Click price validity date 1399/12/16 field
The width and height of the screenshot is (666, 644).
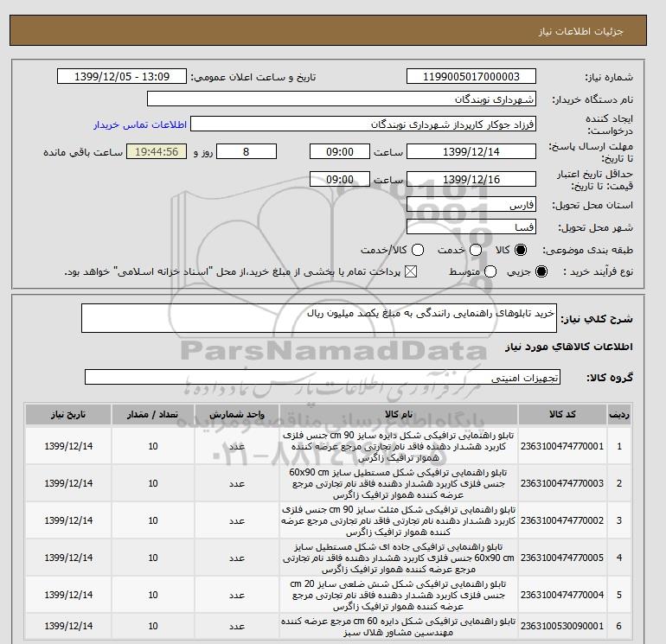pos(471,179)
